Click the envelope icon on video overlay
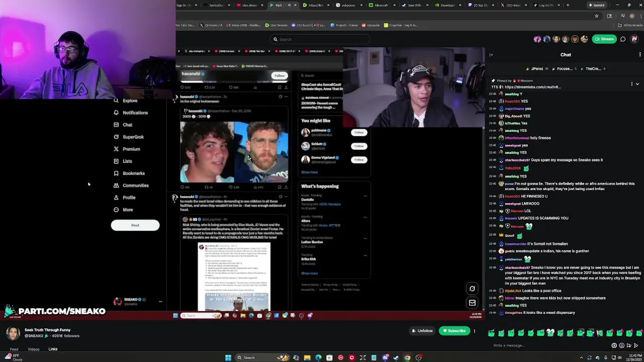Viewport: 644px width, 362px height. pyautogui.click(x=472, y=303)
